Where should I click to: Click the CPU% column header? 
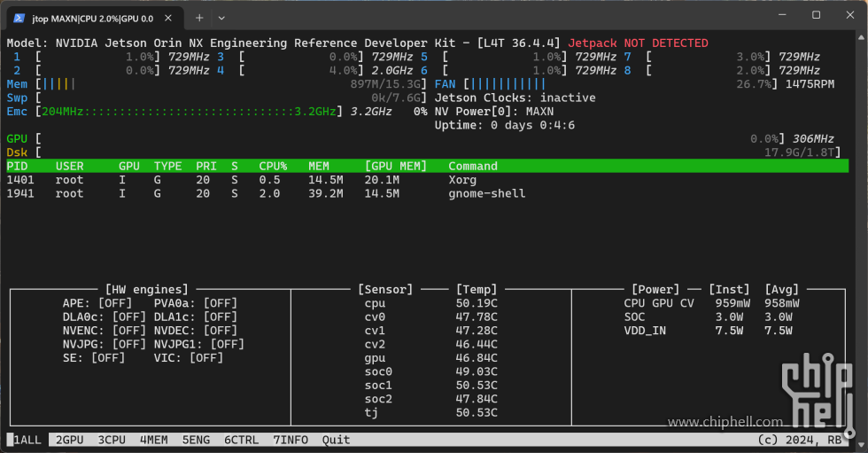(x=273, y=166)
